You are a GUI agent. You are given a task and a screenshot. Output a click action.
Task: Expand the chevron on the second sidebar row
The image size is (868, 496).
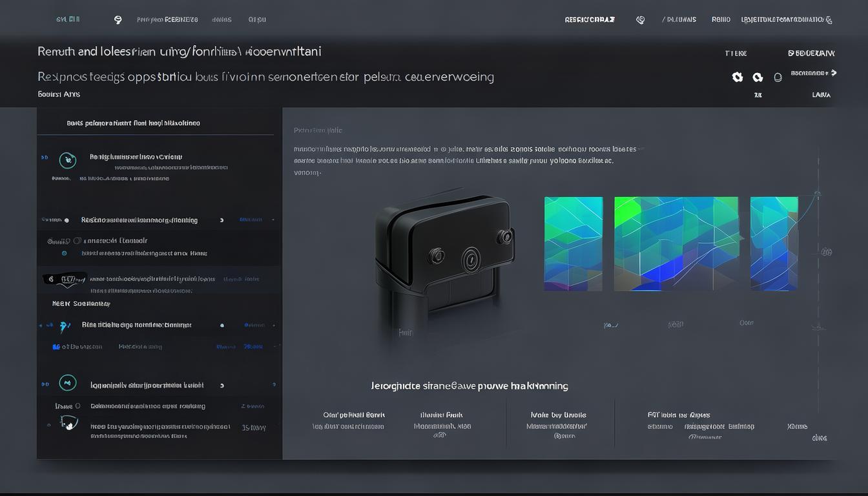(222, 220)
